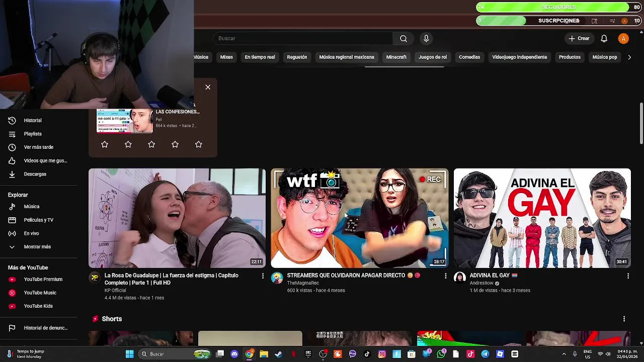Screen dimensions: 644x362
Task: Rate with the third star
Action: coord(151,144)
